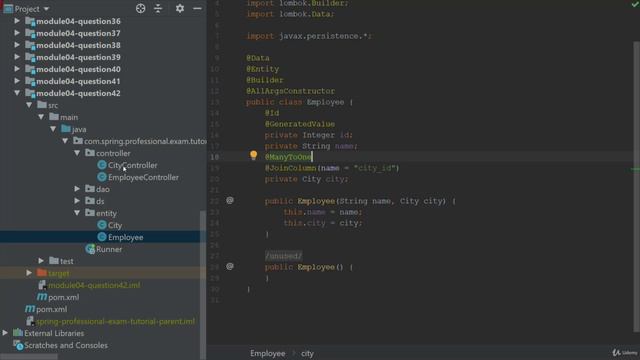Click Employee breadcrumb at editor bottom
Viewport: 640px width, 360px height.
click(x=267, y=353)
